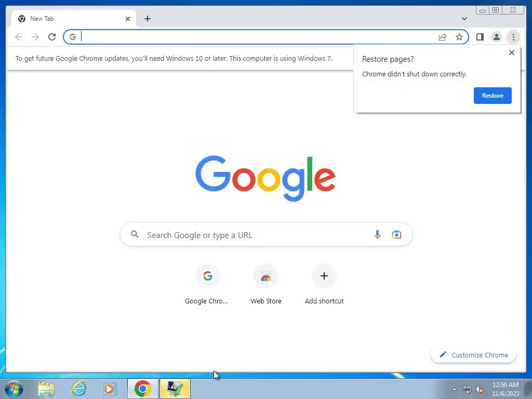Image resolution: width=532 pixels, height=399 pixels.
Task: Click the Chrome taskbar button
Action: [x=142, y=389]
